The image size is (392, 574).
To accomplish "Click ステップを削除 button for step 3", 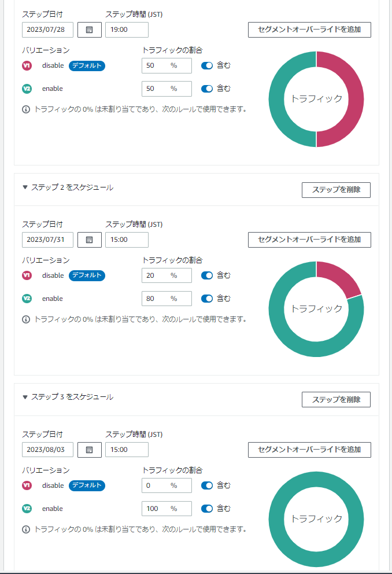I will (x=336, y=400).
